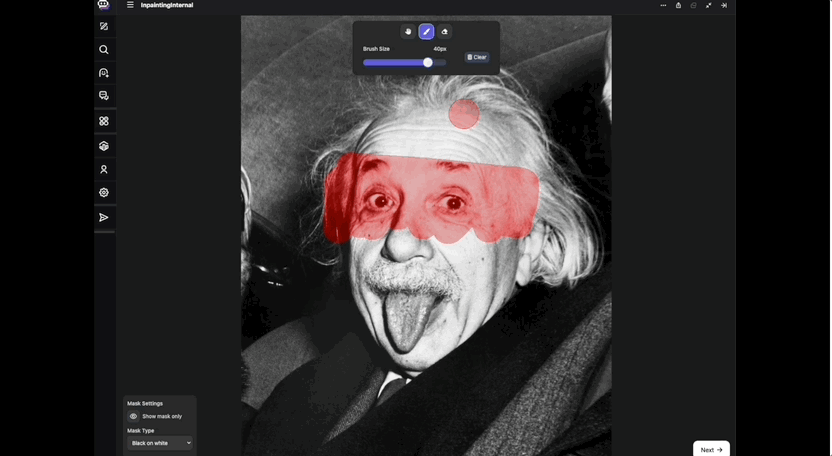Click the share upload icon in header
This screenshot has width=832, height=456.
tap(678, 5)
